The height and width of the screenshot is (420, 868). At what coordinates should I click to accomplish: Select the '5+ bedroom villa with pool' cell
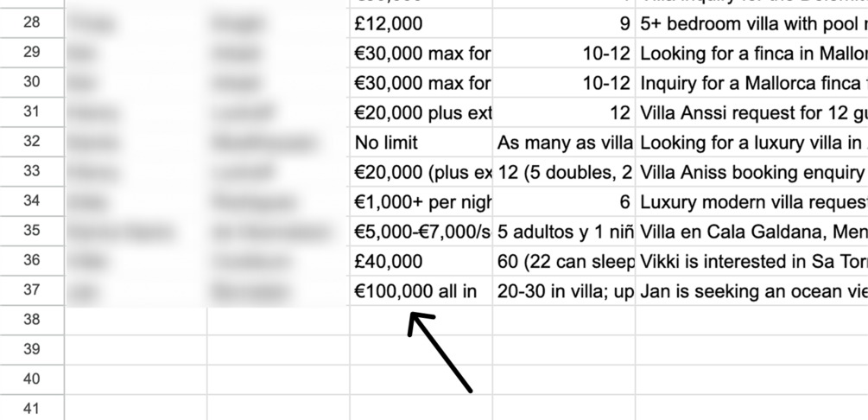pos(751,22)
